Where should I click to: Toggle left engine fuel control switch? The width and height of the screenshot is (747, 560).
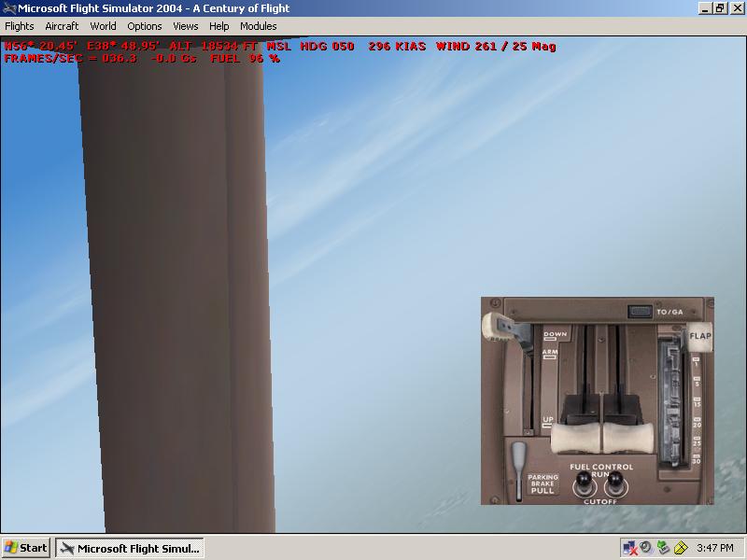tap(585, 483)
